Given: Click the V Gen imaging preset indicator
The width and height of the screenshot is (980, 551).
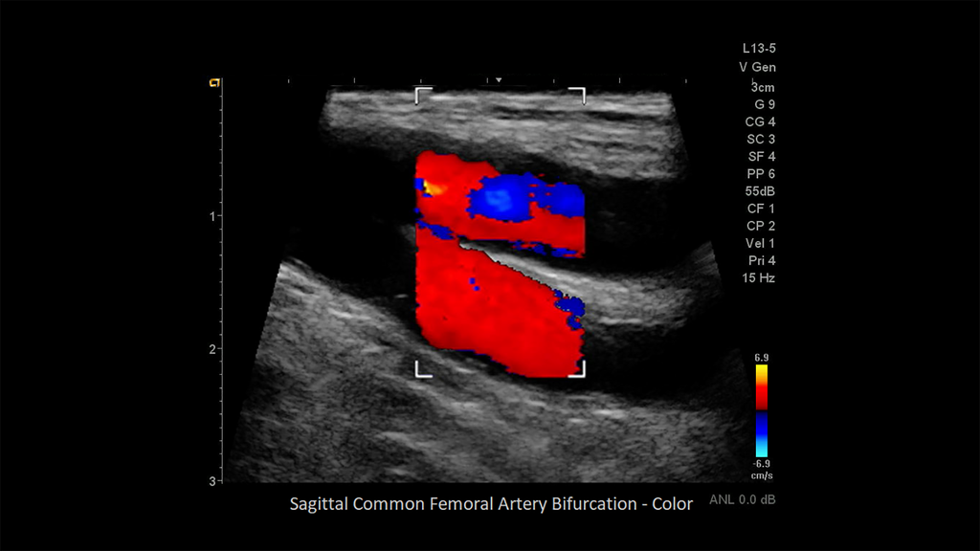Looking at the screenshot, I should [758, 67].
